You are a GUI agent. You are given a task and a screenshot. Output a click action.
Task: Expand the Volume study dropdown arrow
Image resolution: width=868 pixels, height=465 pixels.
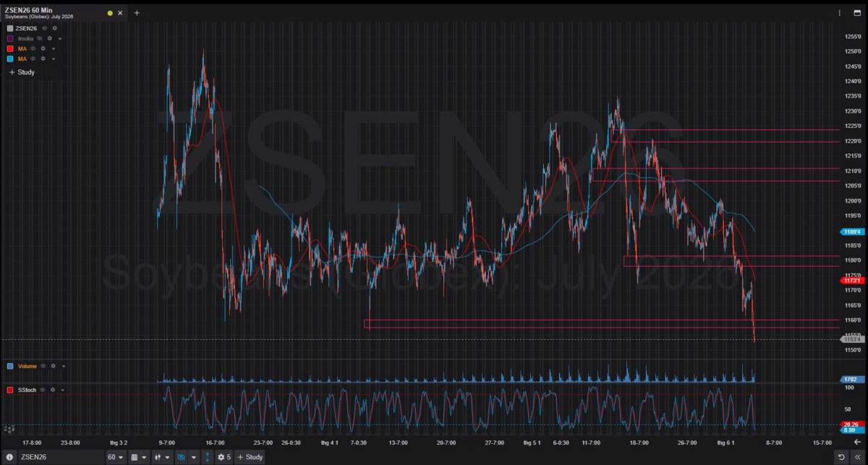click(x=63, y=367)
